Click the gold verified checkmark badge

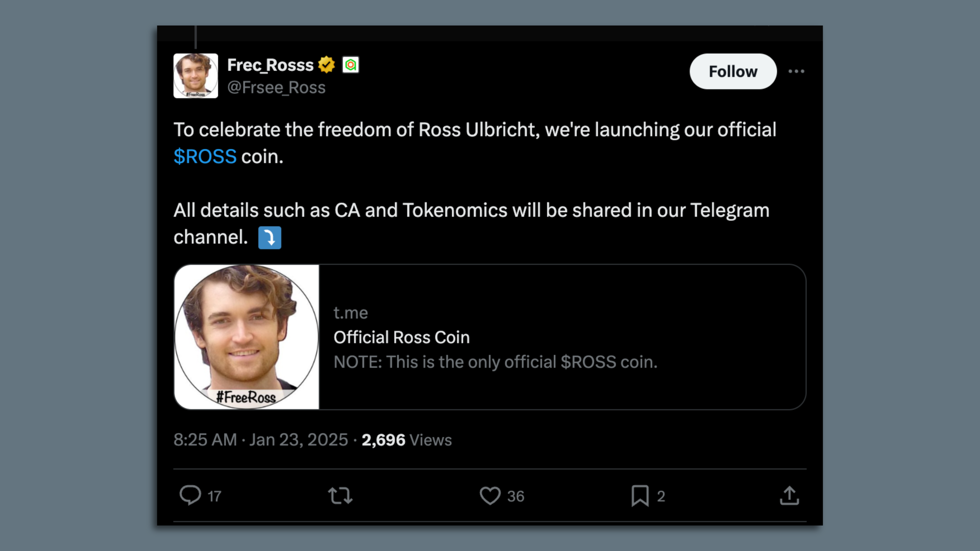(327, 65)
